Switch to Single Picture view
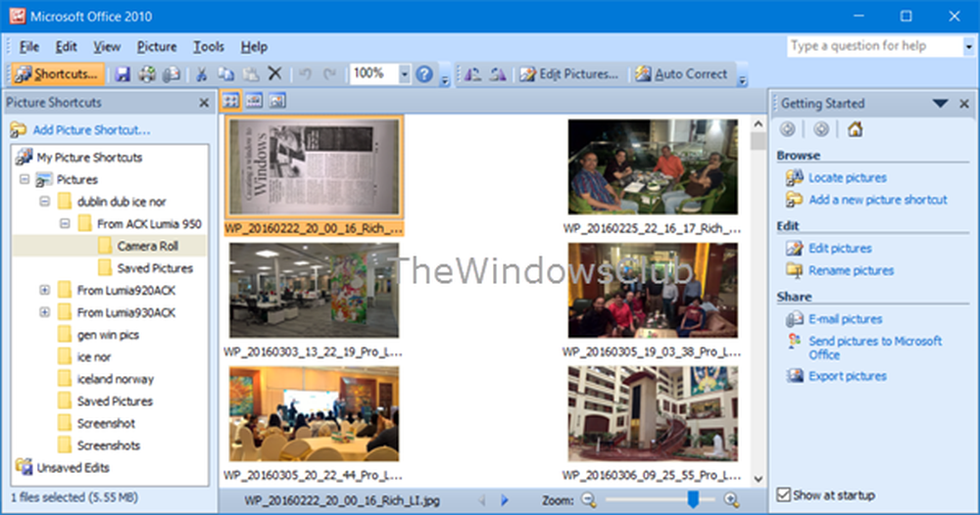 tap(277, 100)
